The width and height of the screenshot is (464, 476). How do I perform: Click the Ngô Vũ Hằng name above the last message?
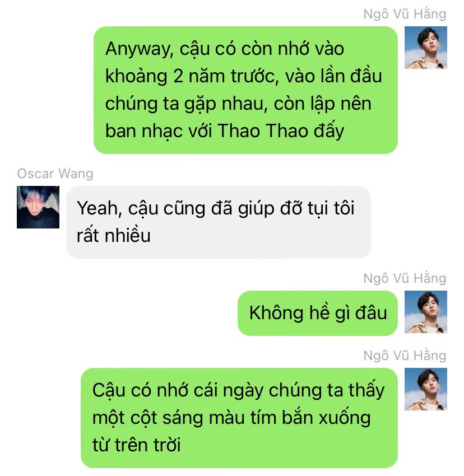[405, 356]
